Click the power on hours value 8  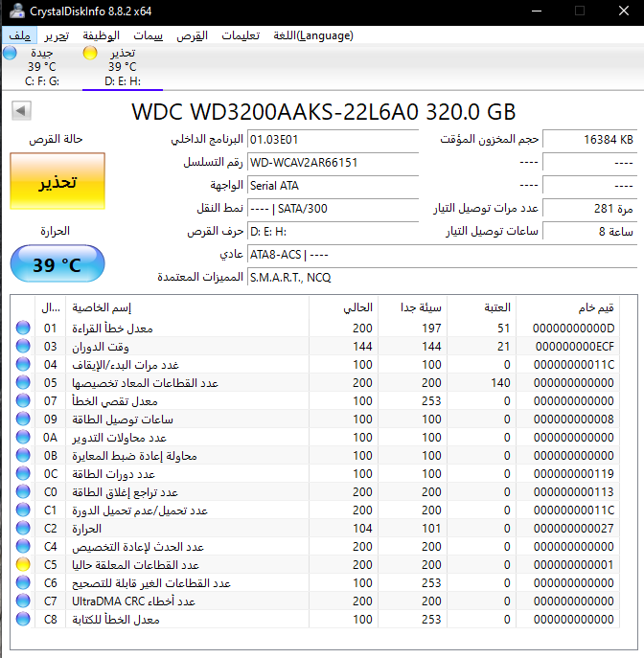(589, 232)
